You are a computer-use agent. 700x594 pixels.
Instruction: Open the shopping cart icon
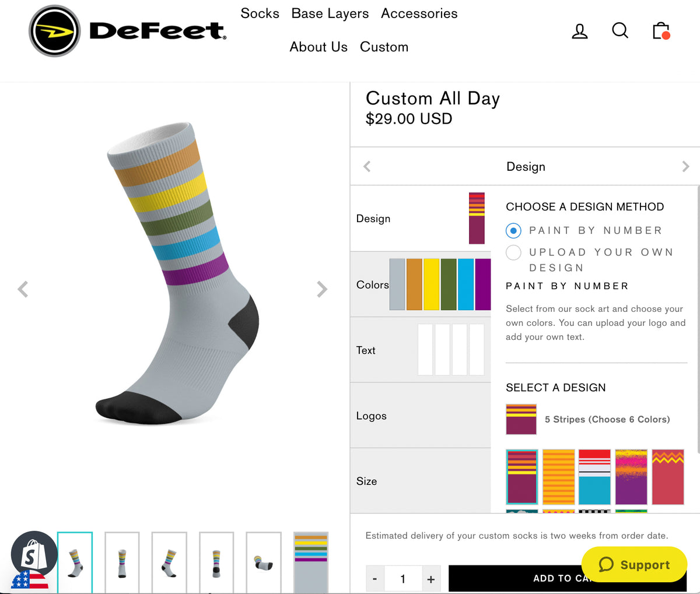(661, 31)
